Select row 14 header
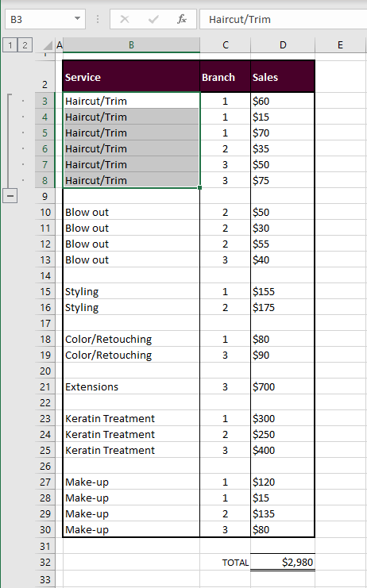The height and width of the screenshot is (588, 367). pos(45,275)
